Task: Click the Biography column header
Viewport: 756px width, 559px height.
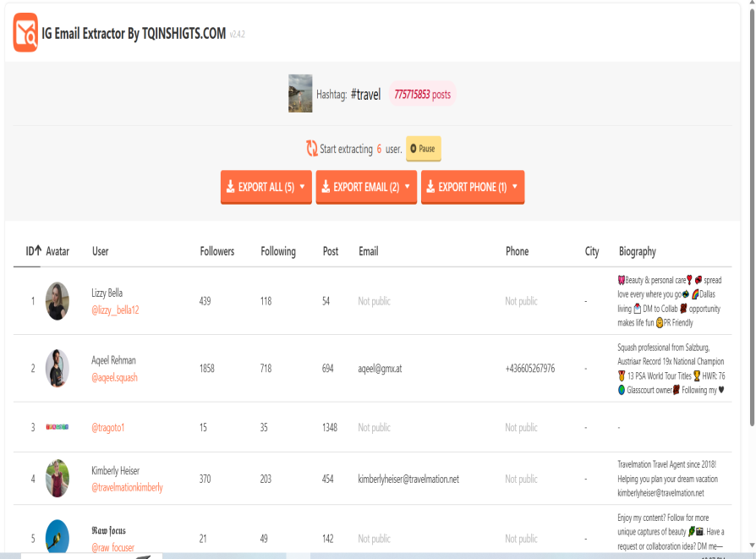Action: click(638, 251)
